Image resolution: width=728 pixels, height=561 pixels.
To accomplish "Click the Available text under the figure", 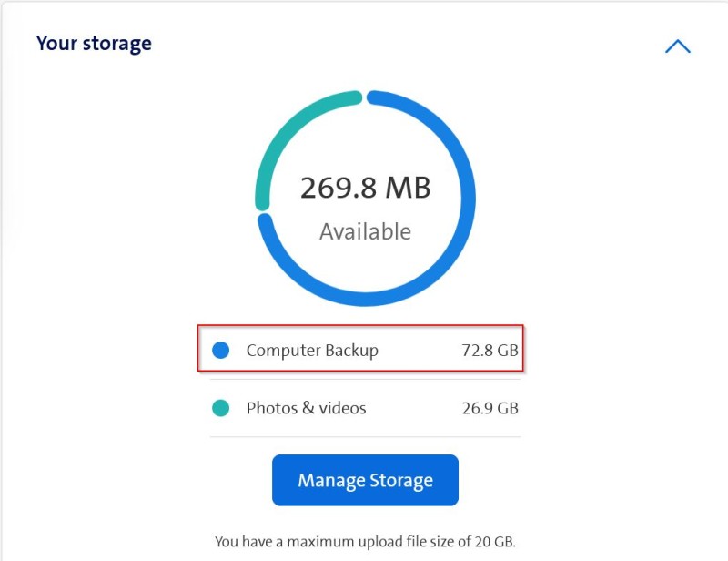I will [365, 231].
